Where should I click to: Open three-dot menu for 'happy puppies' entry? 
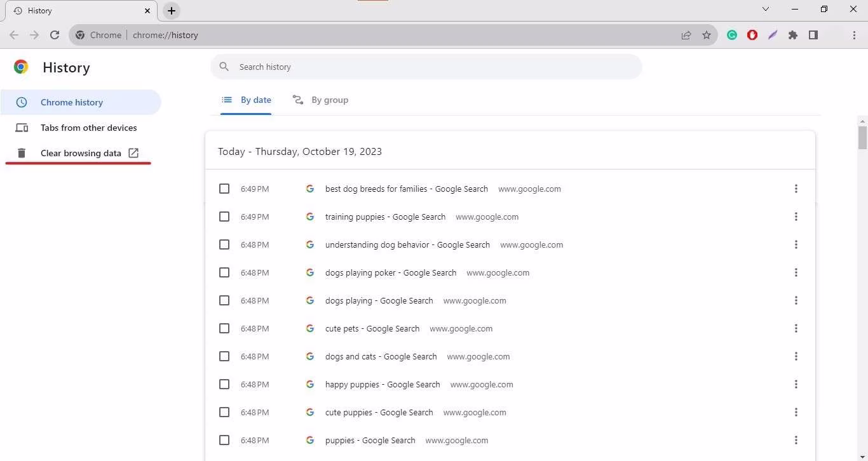[x=796, y=384]
